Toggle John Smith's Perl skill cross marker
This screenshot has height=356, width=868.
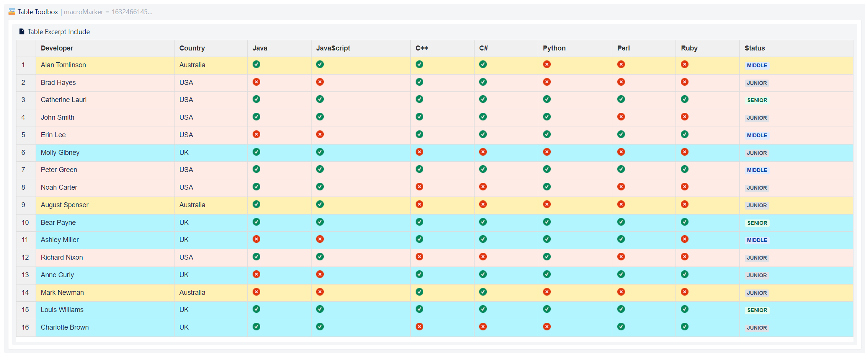pos(621,117)
